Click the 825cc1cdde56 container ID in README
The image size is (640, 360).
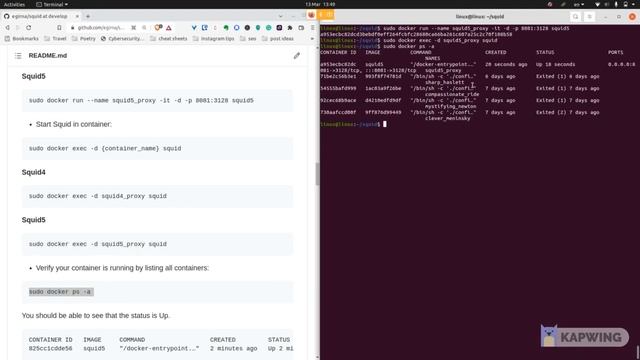tap(50, 349)
